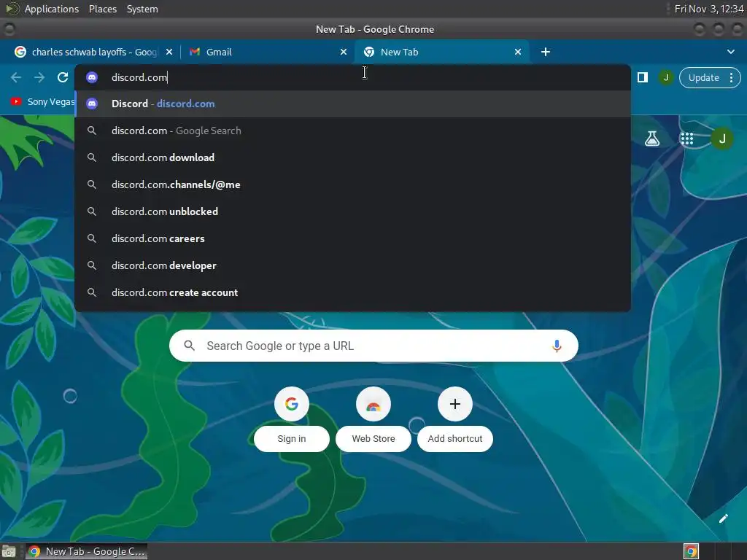The width and height of the screenshot is (747, 560).
Task: Click the date and time clock
Action: coord(709,9)
